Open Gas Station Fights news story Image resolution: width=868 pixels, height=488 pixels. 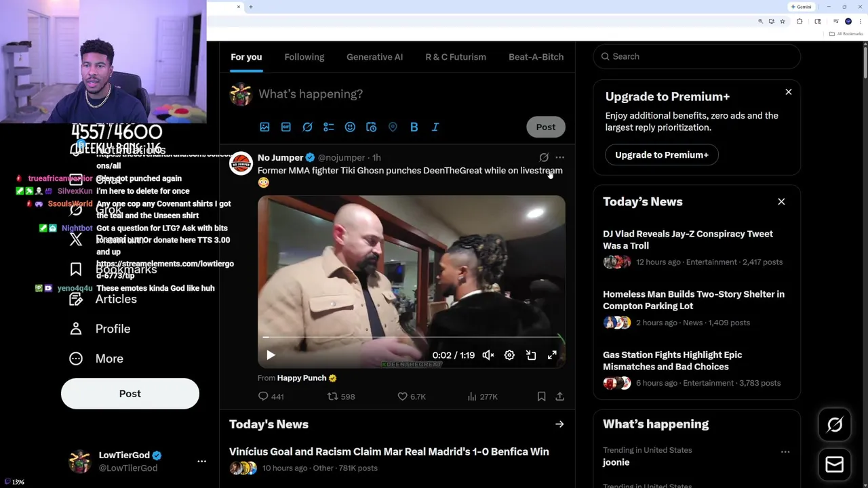pos(696,368)
